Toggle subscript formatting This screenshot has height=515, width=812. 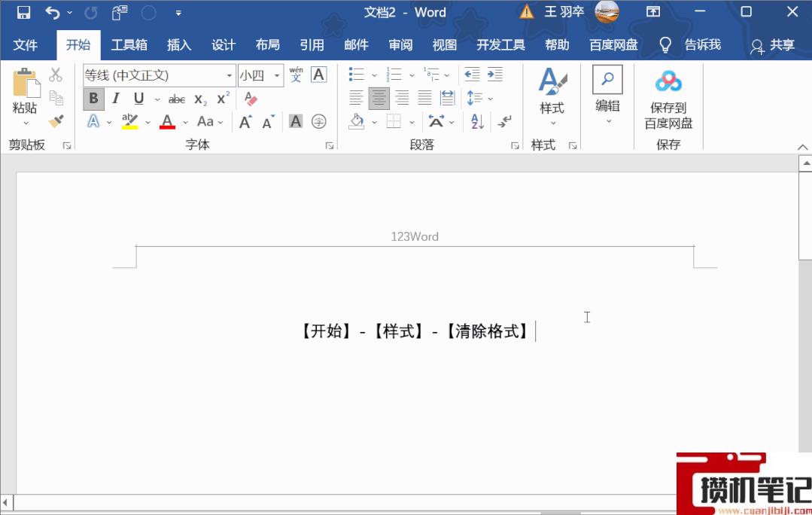[x=200, y=99]
